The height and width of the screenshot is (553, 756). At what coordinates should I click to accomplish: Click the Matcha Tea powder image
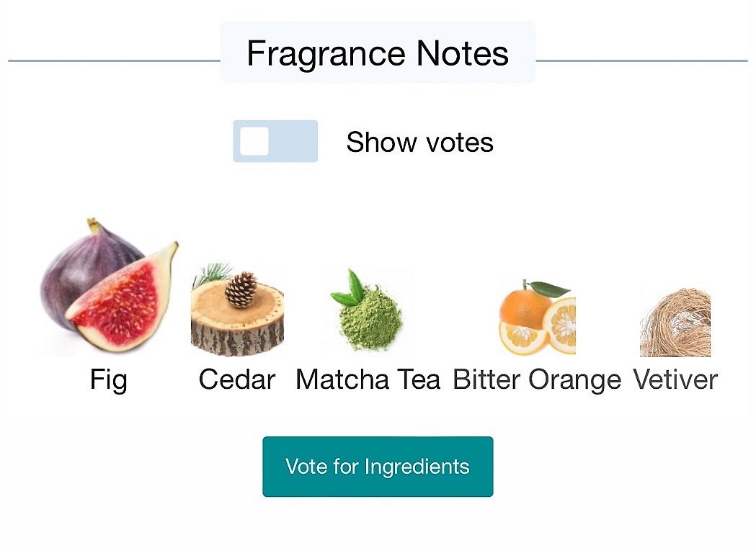(367, 310)
